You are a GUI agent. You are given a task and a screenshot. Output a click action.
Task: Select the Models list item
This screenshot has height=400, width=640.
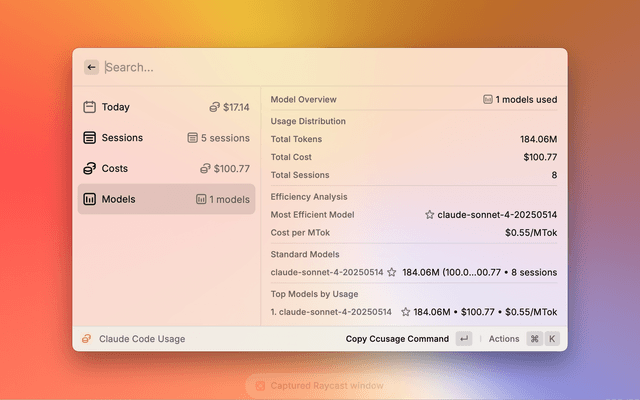166,199
